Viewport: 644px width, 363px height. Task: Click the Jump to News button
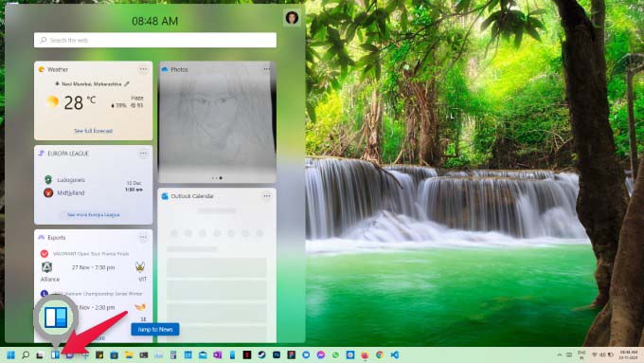pyautogui.click(x=155, y=329)
